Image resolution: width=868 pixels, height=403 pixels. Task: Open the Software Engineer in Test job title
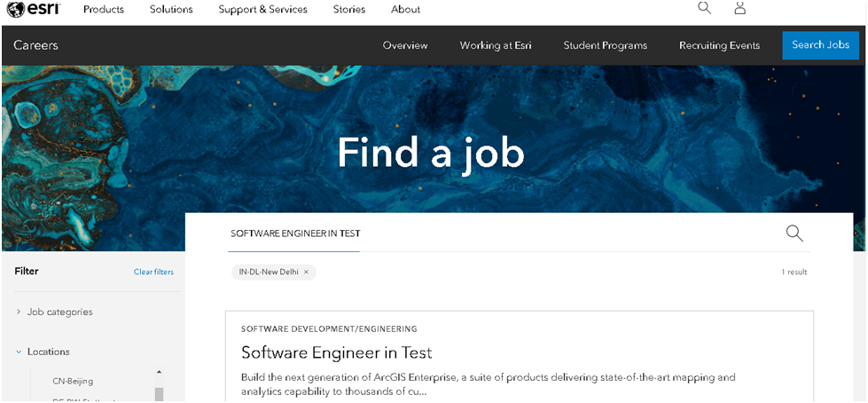337,352
